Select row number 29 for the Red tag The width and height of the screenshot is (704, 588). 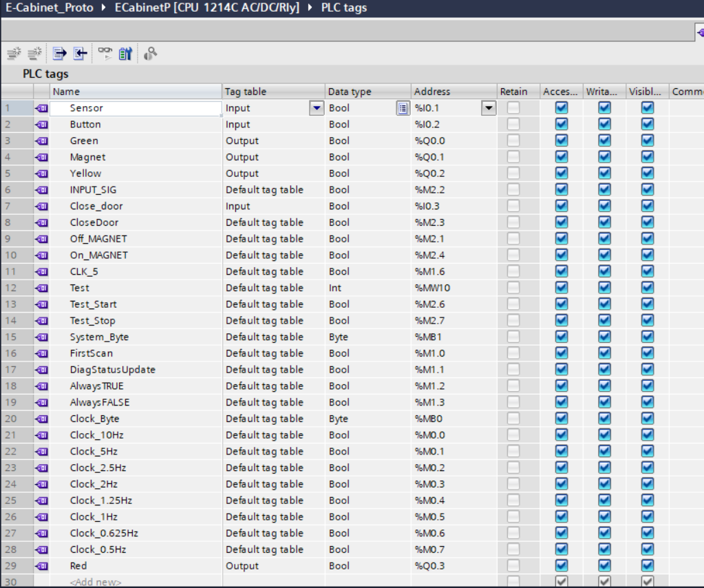(x=15, y=566)
